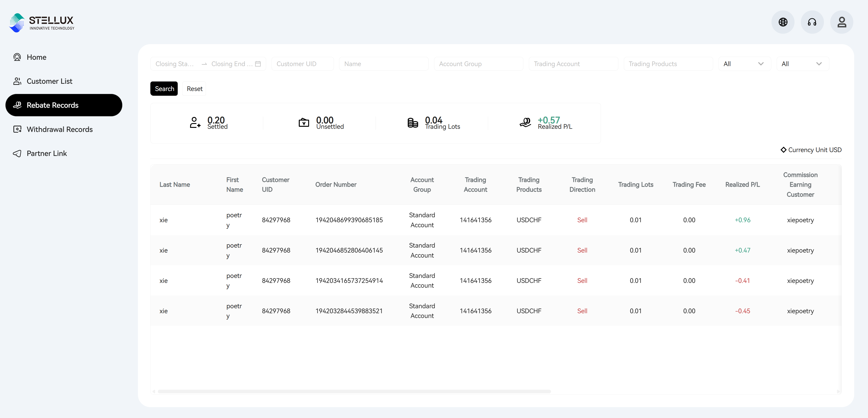The height and width of the screenshot is (418, 868).
Task: Click the Last Name column header
Action: click(175, 184)
